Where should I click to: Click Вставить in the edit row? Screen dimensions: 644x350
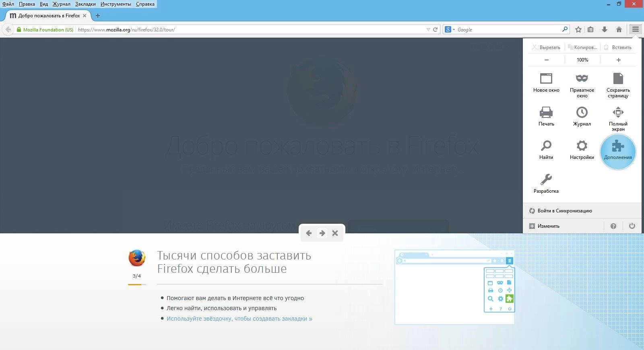point(618,47)
